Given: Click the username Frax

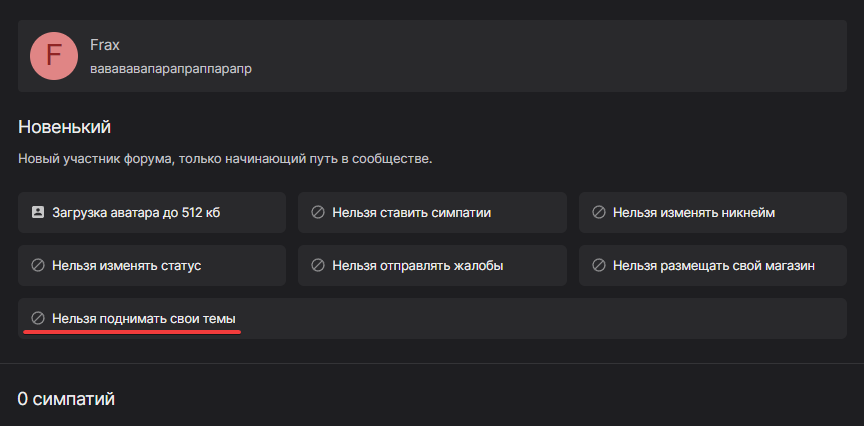Looking at the screenshot, I should [105, 45].
